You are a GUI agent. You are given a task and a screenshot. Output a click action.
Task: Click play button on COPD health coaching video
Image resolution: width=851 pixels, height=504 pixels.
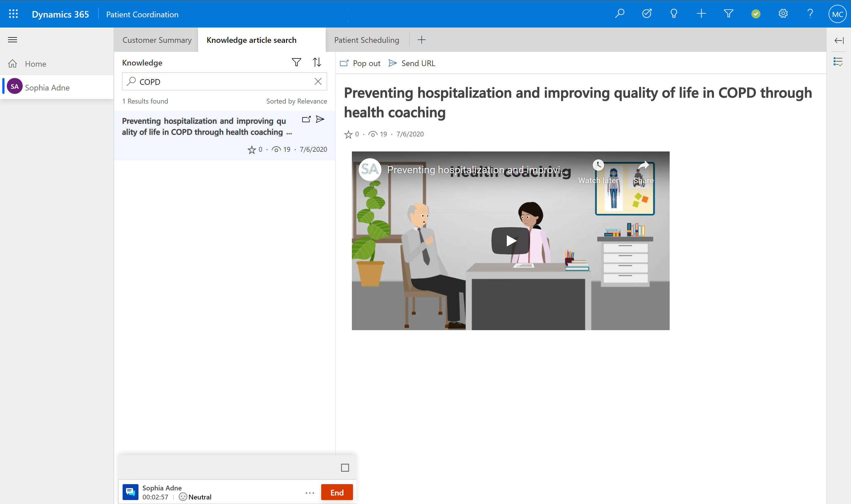tap(510, 241)
